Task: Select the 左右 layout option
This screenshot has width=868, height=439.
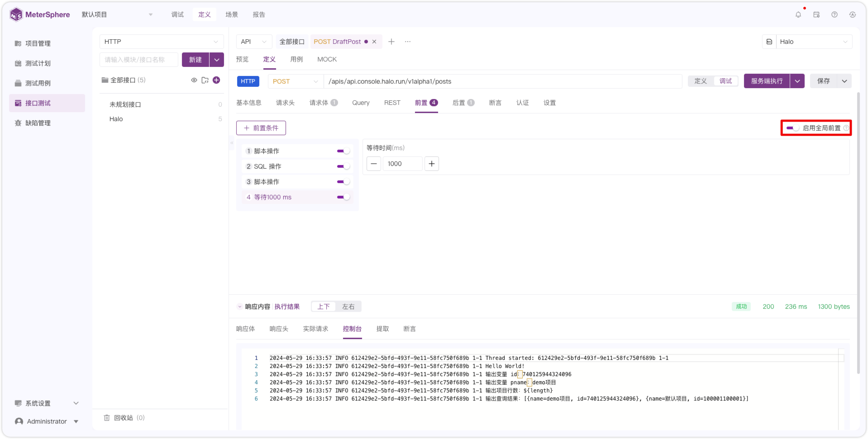Action: click(x=348, y=307)
